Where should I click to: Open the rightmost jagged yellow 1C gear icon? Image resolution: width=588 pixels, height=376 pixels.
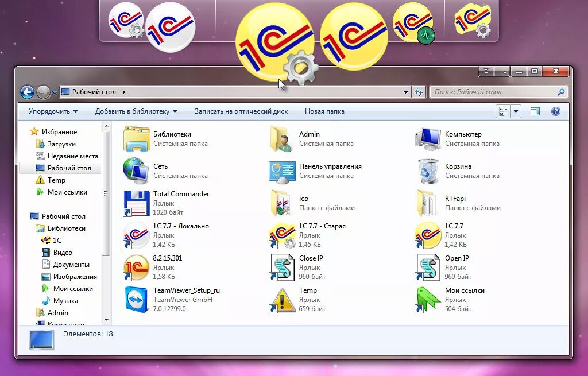[473, 20]
